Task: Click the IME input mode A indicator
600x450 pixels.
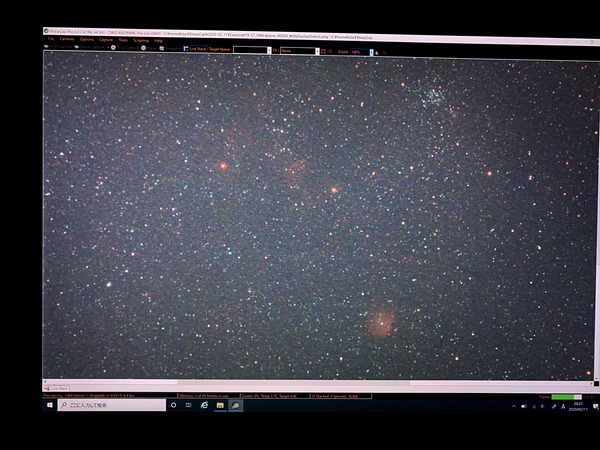Action: (x=563, y=406)
